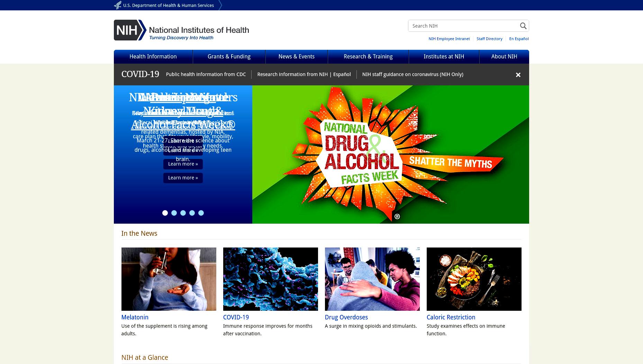The image size is (643, 364).
Task: Open Public health information from CDC
Action: pos(206,74)
